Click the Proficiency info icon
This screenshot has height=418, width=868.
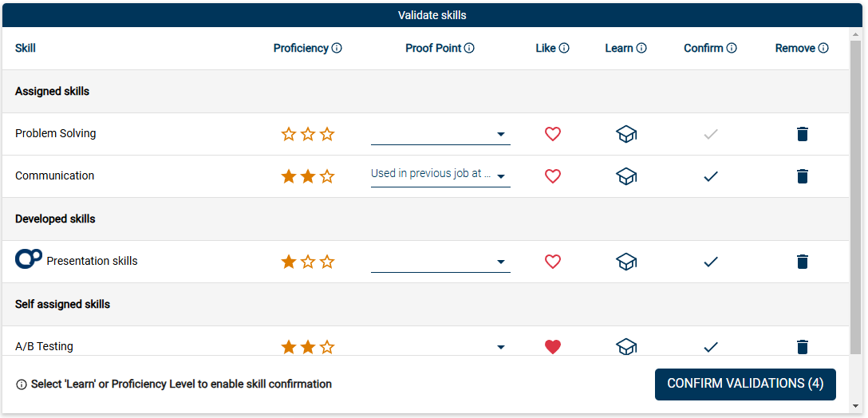tap(337, 49)
